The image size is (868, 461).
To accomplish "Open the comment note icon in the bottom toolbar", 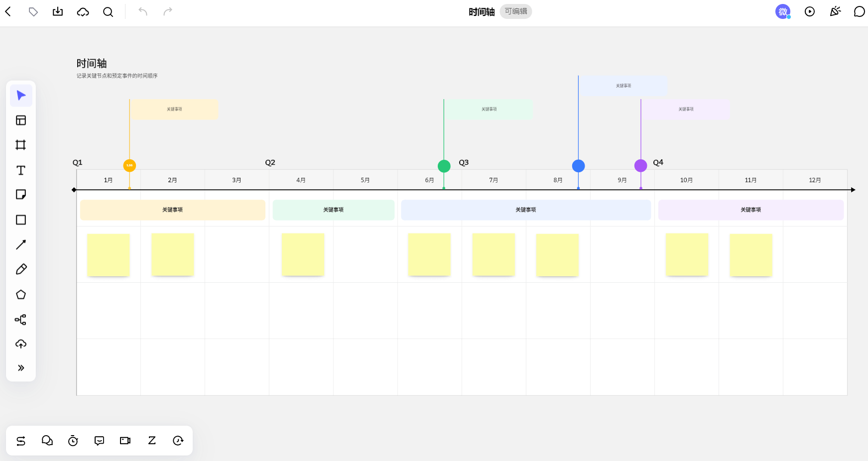I will click(100, 441).
